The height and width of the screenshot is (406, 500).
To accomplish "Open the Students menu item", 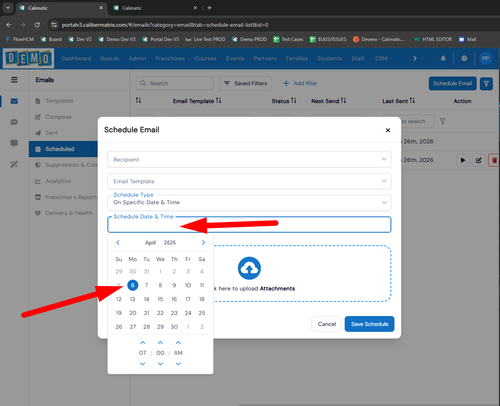I will [329, 58].
